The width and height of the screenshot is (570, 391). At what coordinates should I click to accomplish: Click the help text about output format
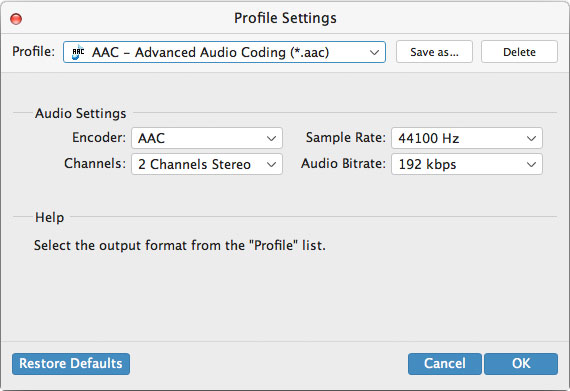pos(180,245)
